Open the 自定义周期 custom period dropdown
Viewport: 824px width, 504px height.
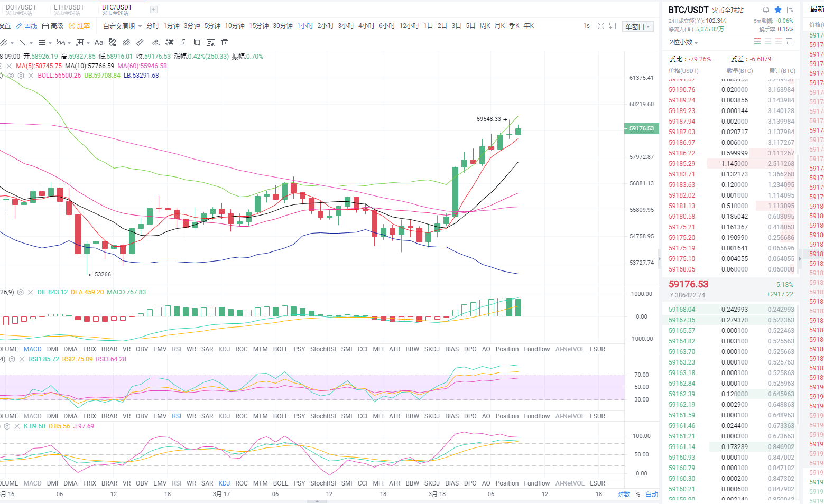(123, 26)
